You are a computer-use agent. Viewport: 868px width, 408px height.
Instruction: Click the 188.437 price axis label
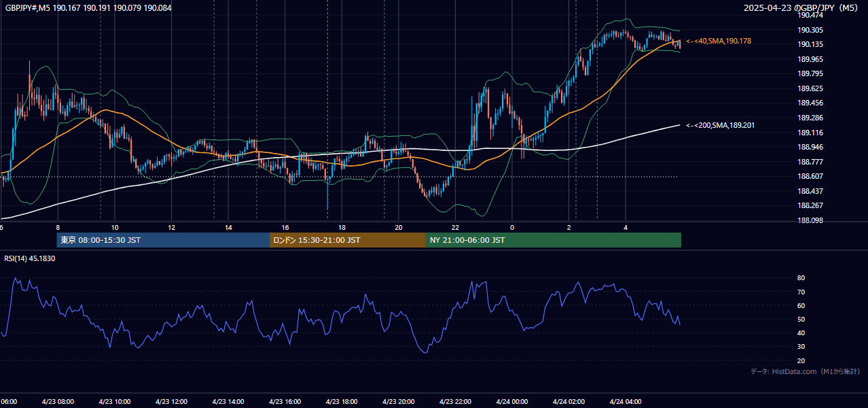tap(810, 191)
